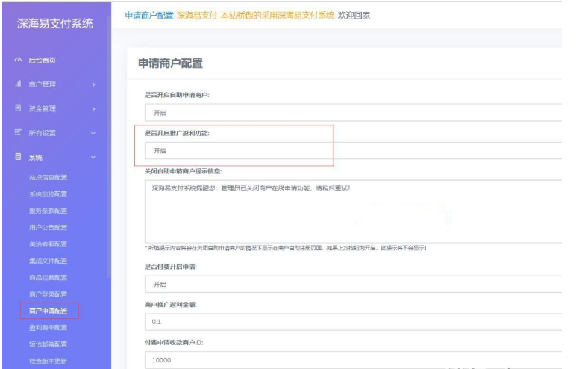Click the bar chart icon beside 商户管理
Image resolution: width=588 pixels, height=369 pixels.
click(17, 84)
